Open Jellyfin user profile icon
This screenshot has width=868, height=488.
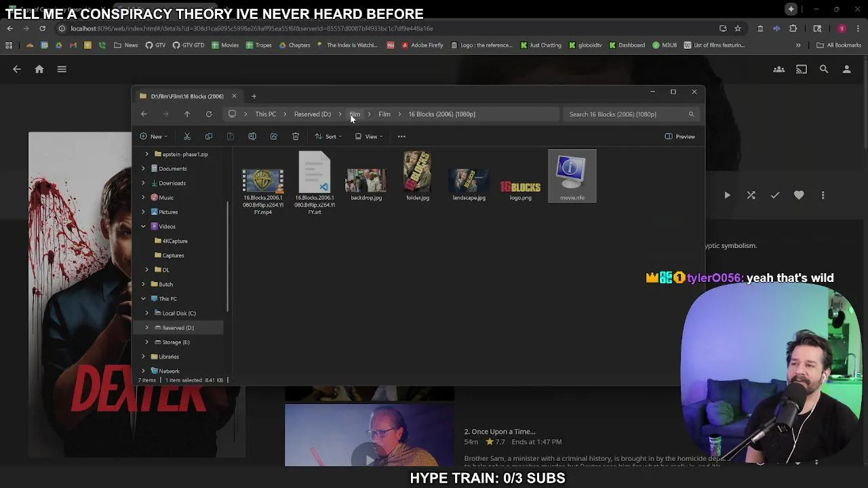[x=846, y=69]
